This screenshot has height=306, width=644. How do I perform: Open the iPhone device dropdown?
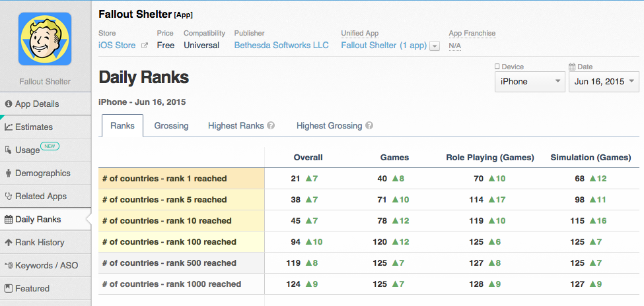[x=530, y=81]
